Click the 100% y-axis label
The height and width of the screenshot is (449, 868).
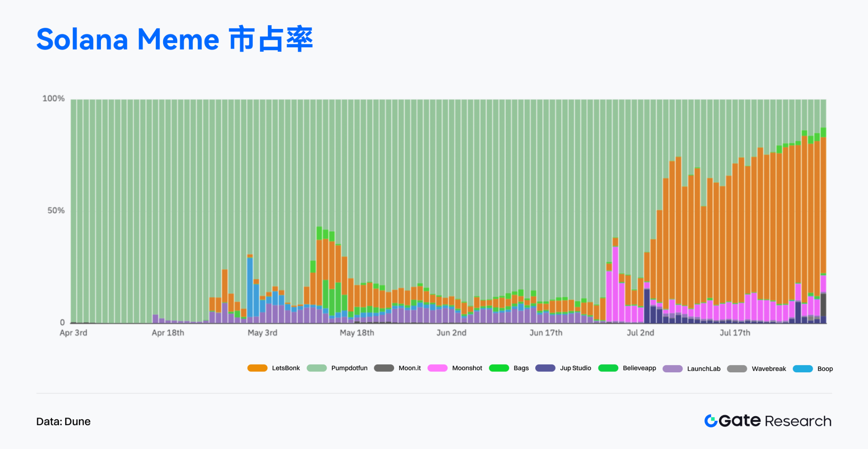[53, 98]
